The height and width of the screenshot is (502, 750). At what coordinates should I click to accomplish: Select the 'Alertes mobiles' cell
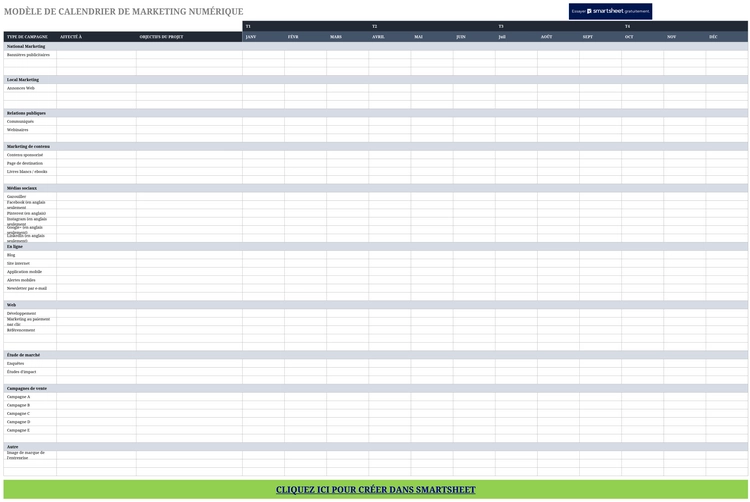click(x=30, y=280)
